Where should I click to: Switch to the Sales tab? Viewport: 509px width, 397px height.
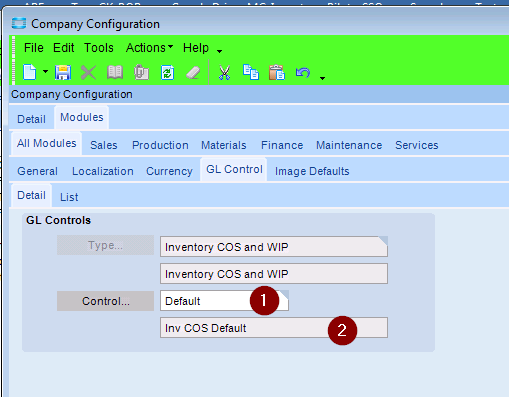coord(104,145)
